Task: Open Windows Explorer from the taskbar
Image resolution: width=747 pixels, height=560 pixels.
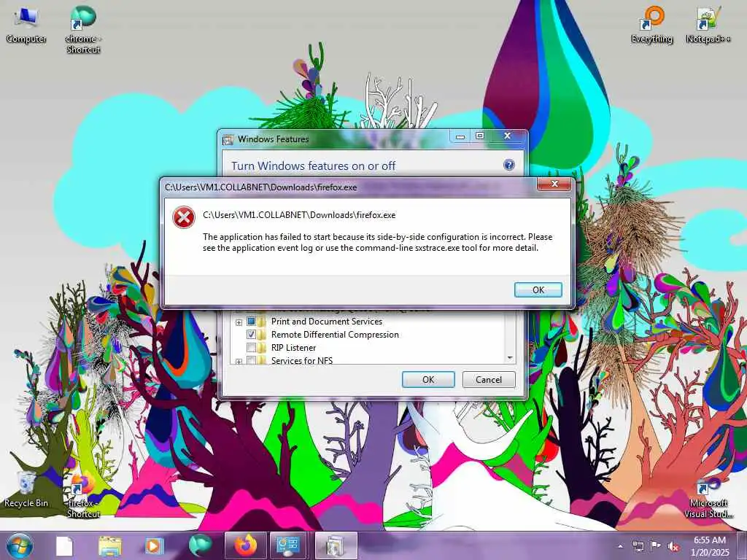Action: 109,545
